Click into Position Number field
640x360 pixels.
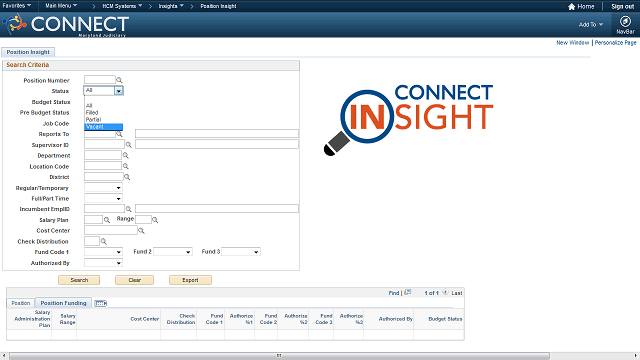pyautogui.click(x=100, y=80)
